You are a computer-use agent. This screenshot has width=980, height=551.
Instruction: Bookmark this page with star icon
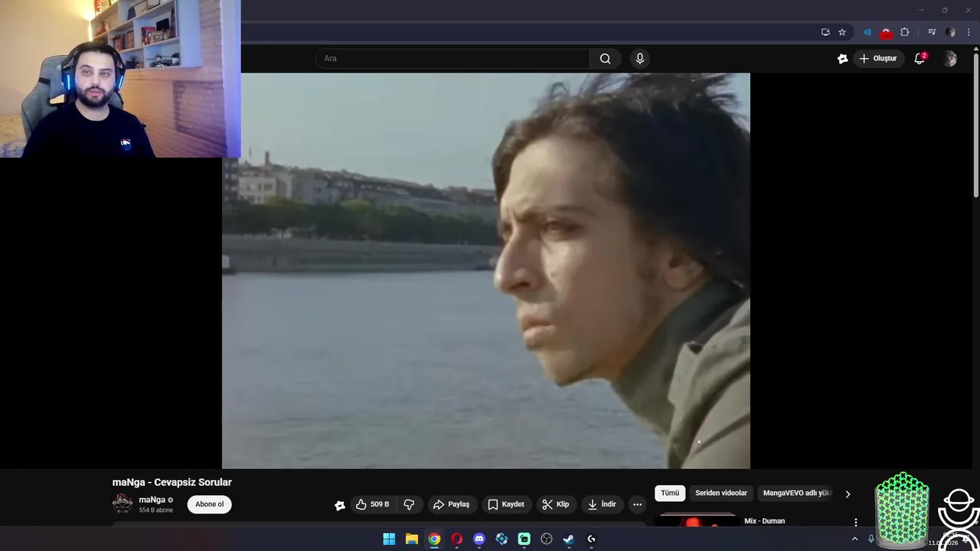pyautogui.click(x=842, y=32)
